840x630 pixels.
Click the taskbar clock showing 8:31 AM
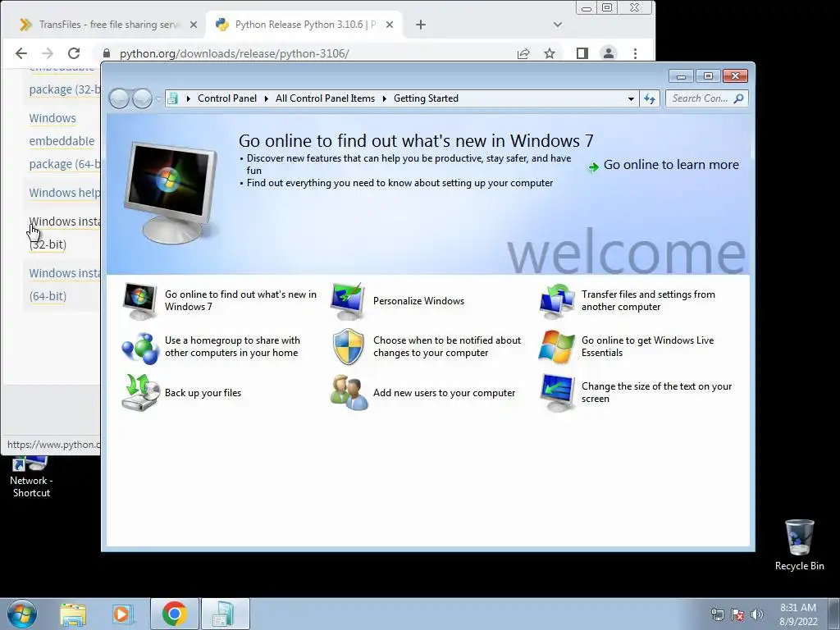point(797,614)
